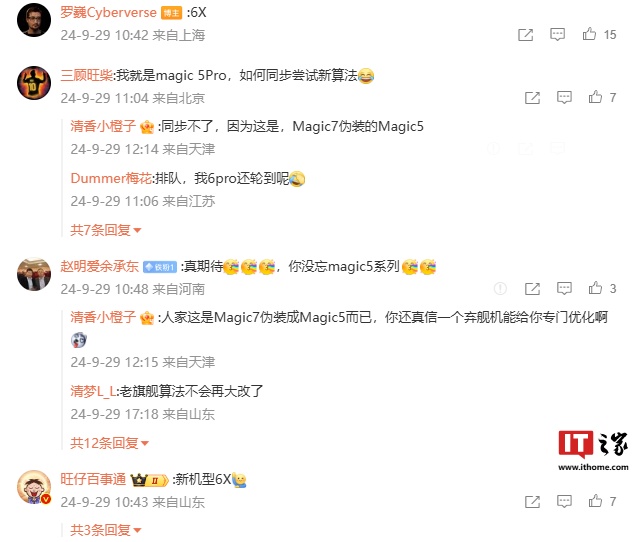This screenshot has width=633, height=542.
Task: Report 赵明爱余承东's comment with alert icon
Action: click(500, 289)
